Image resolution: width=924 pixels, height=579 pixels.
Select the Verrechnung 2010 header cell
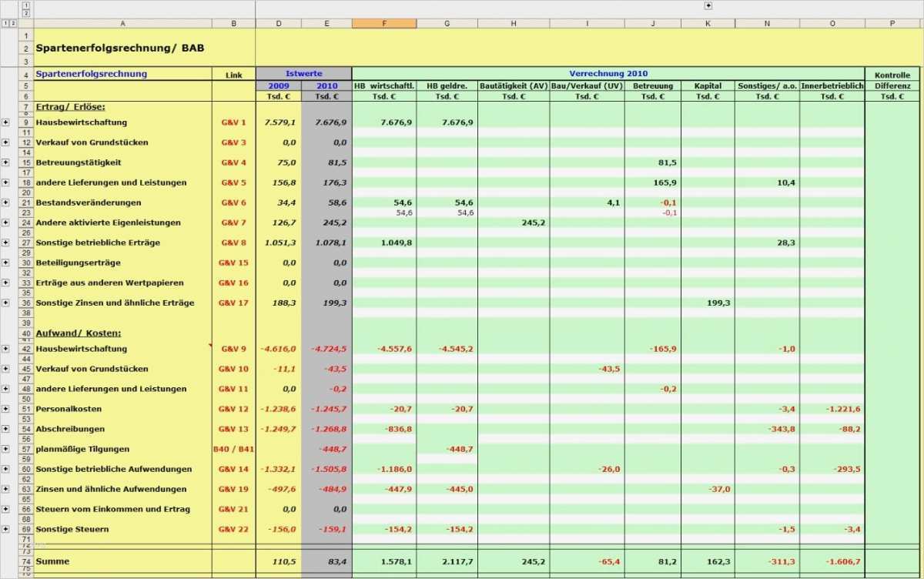[x=608, y=73]
